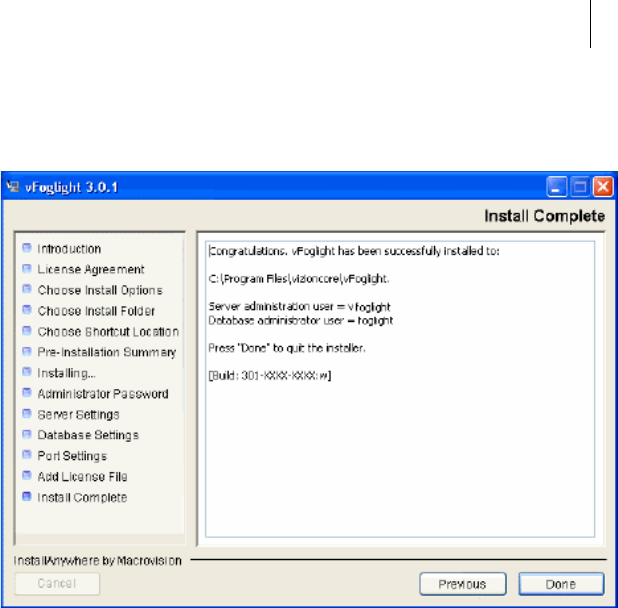618x608 pixels.
Task: Click the License Agreement step bullet icon
Action: [27, 269]
